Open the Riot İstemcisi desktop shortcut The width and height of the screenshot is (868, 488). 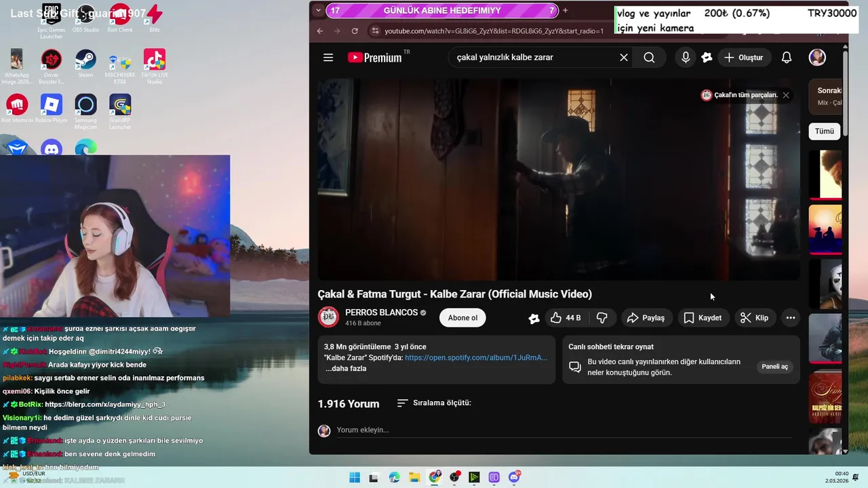coord(17,108)
